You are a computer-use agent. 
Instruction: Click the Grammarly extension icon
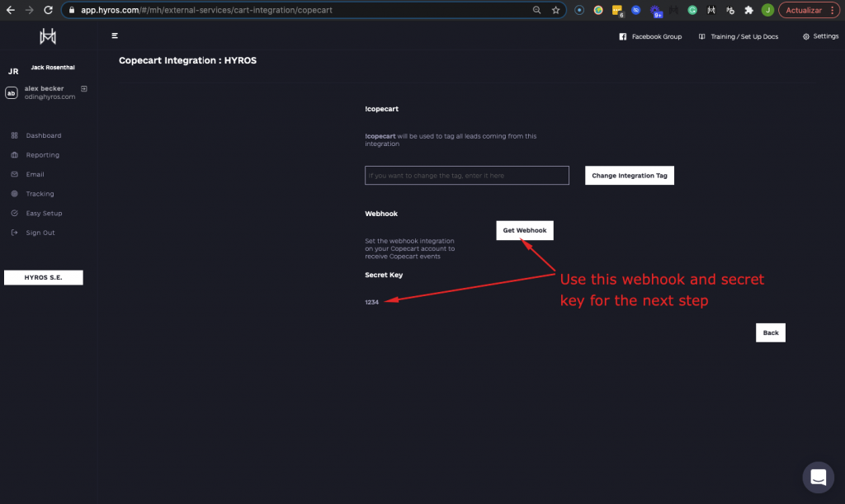coord(692,10)
